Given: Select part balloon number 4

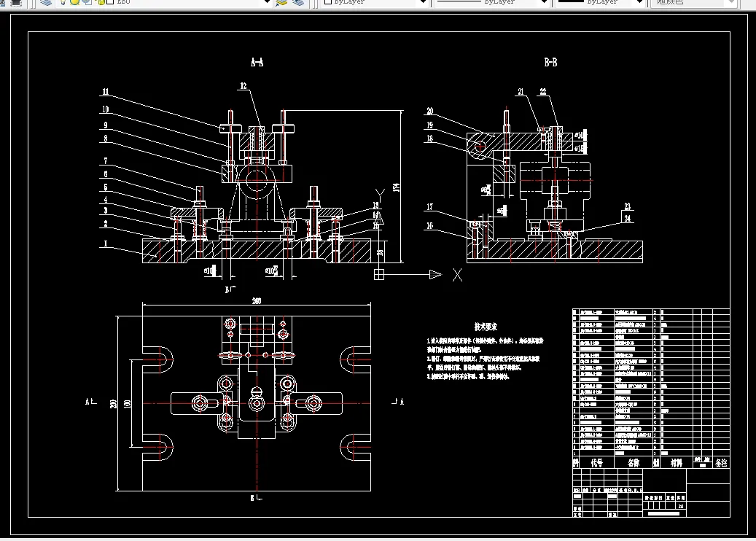Looking at the screenshot, I should tap(106, 200).
